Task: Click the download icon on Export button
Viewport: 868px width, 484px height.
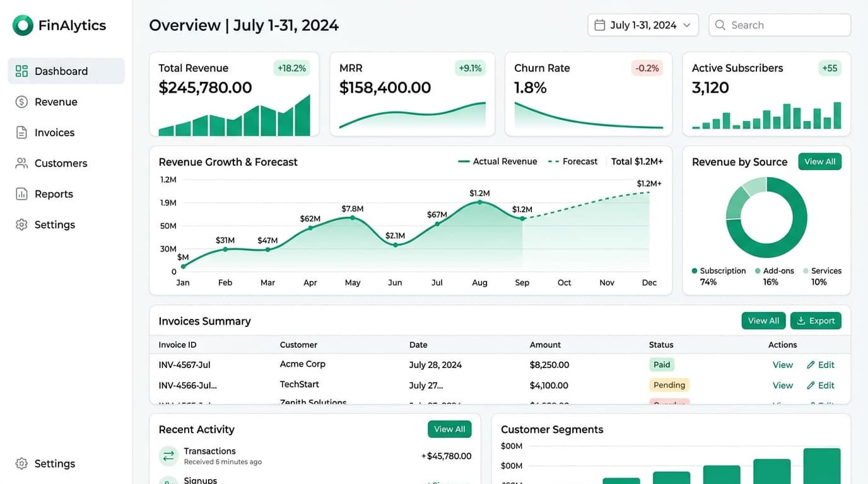Action: 801,321
